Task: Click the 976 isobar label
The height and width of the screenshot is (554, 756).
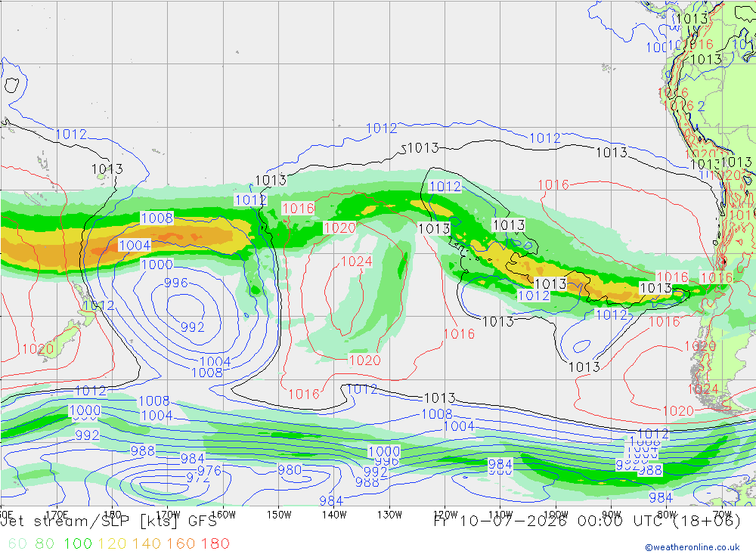Action: click(x=209, y=470)
